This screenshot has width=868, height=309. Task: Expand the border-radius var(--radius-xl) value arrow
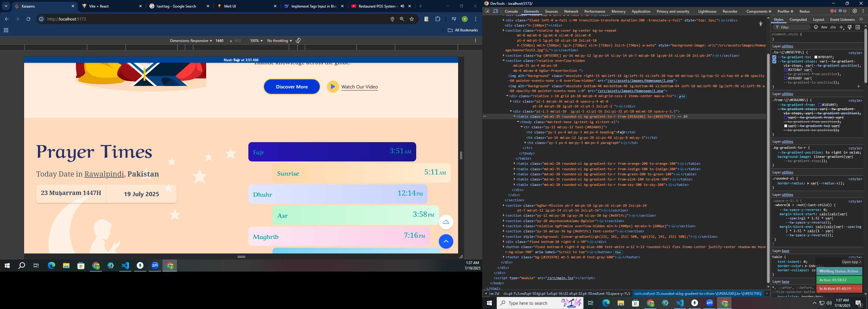click(x=808, y=183)
